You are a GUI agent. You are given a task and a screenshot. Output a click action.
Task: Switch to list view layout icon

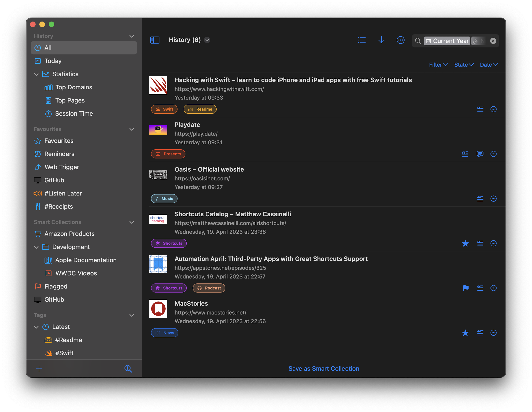(x=362, y=40)
